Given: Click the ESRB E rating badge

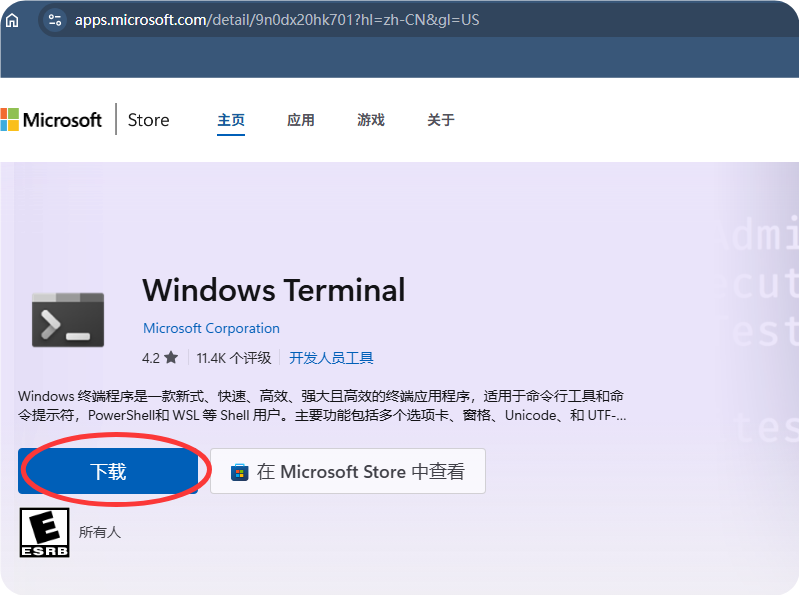Looking at the screenshot, I should click(44, 532).
